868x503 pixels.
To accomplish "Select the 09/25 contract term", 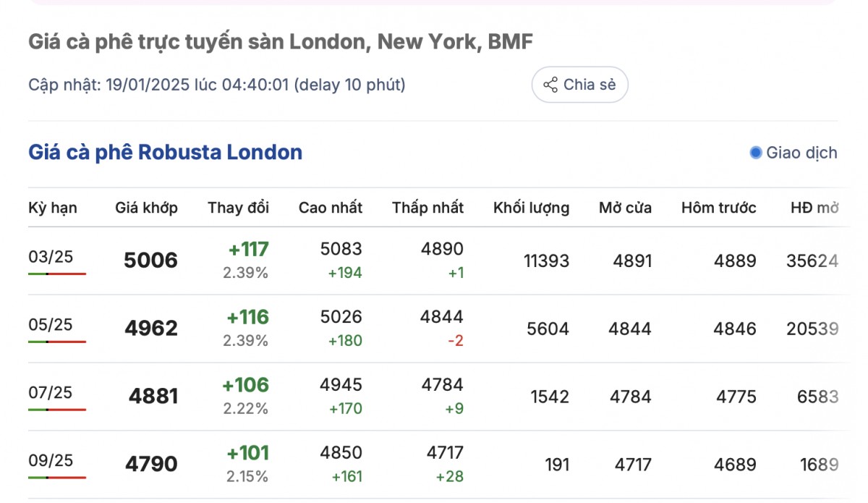I will (51, 460).
